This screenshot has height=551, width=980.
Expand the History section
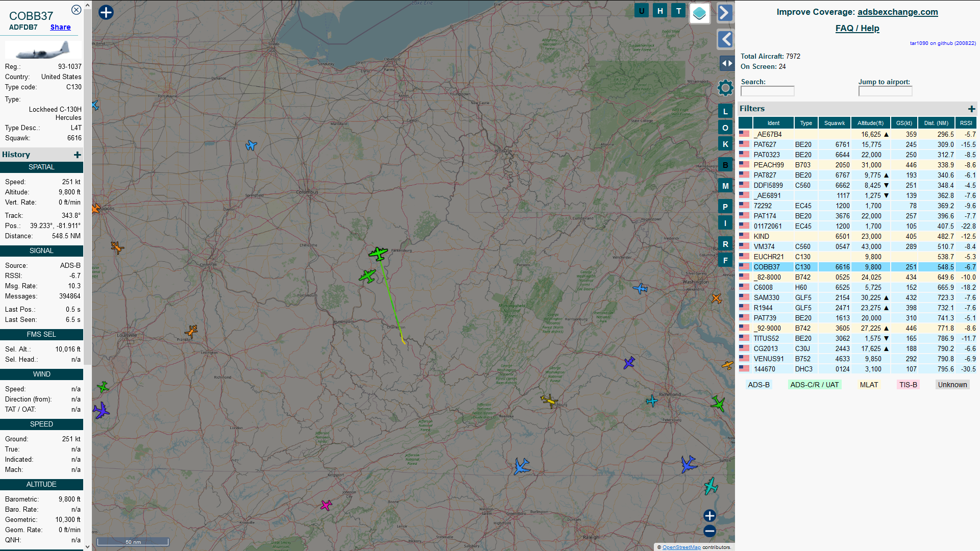[x=77, y=155]
